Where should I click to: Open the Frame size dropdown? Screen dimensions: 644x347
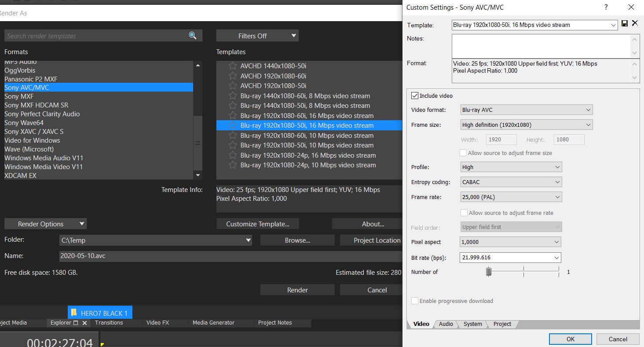coord(526,125)
